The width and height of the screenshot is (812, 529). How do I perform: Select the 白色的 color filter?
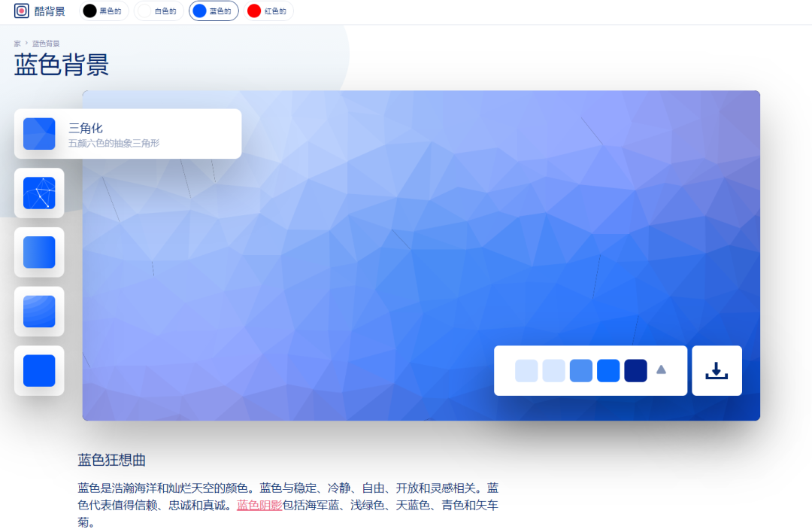(x=159, y=11)
